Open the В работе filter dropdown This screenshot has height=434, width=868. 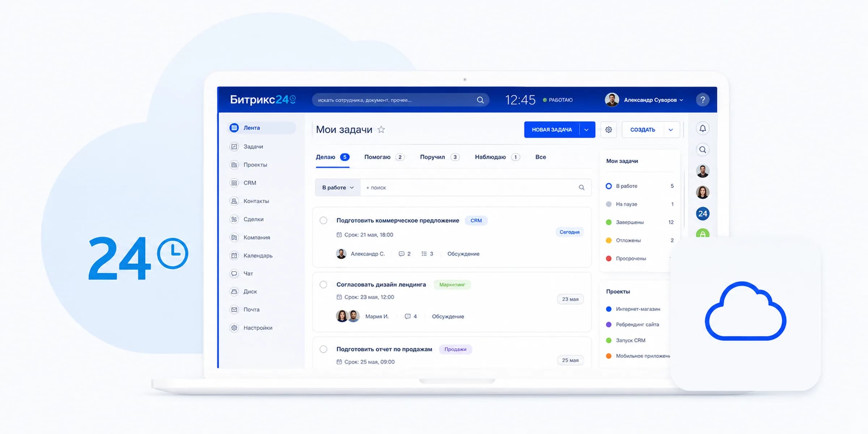(x=338, y=187)
